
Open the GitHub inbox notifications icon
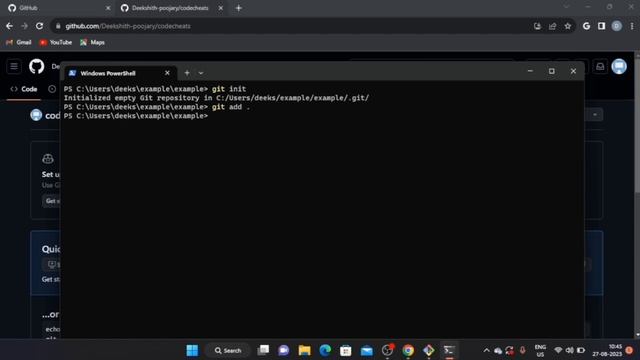click(x=600, y=67)
